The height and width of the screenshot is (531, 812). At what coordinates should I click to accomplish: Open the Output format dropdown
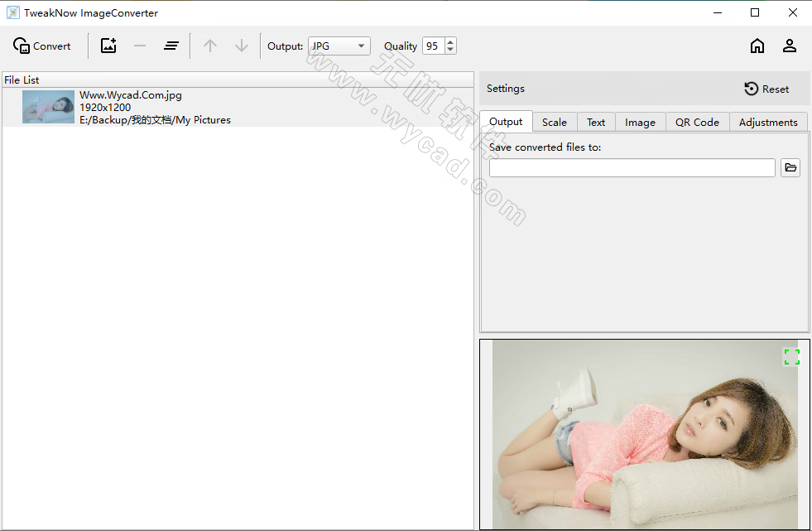point(361,46)
